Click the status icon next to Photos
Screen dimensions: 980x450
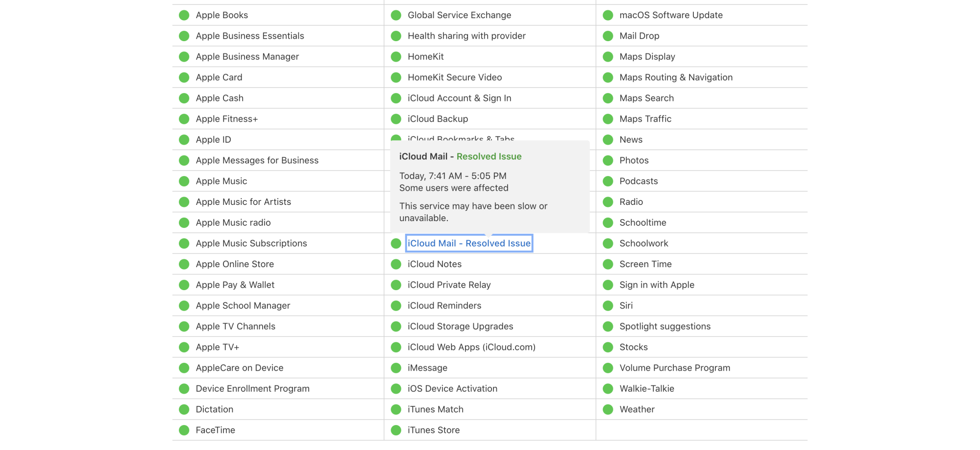click(x=608, y=161)
